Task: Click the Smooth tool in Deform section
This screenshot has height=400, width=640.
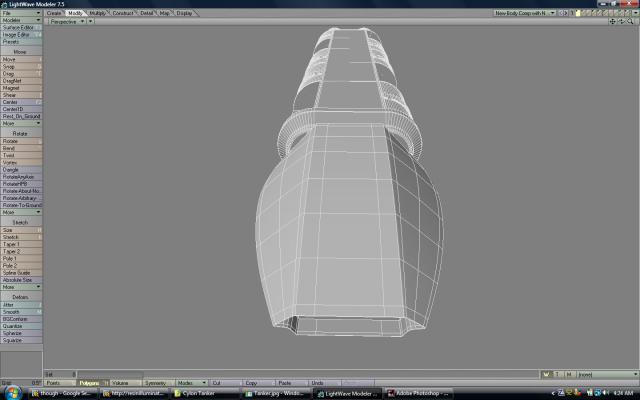Action: click(x=21, y=312)
